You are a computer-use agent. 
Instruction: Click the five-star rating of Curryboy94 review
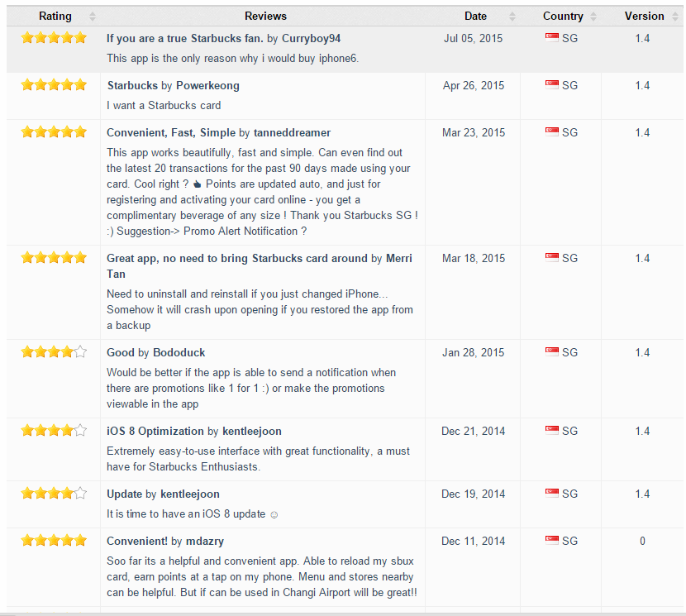[54, 38]
